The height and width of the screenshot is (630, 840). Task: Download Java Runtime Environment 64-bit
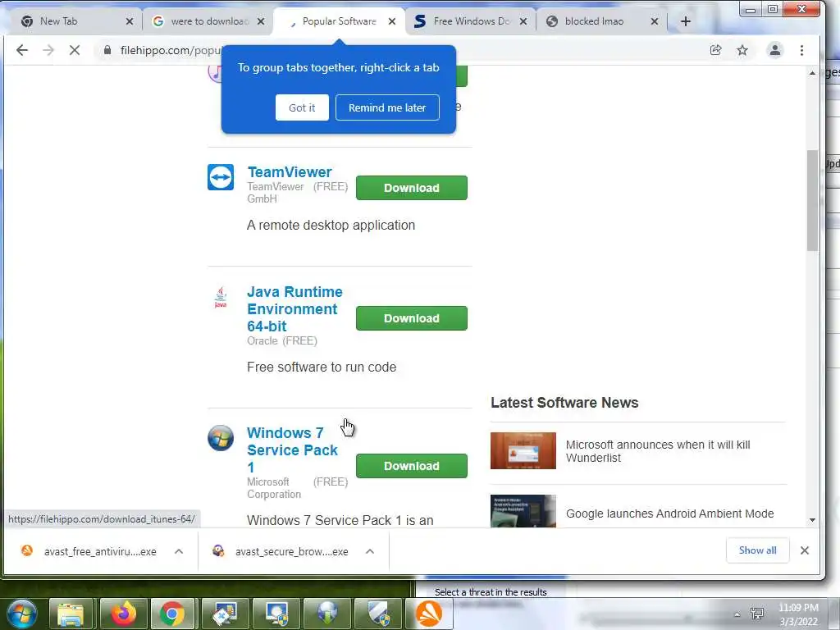click(x=412, y=318)
